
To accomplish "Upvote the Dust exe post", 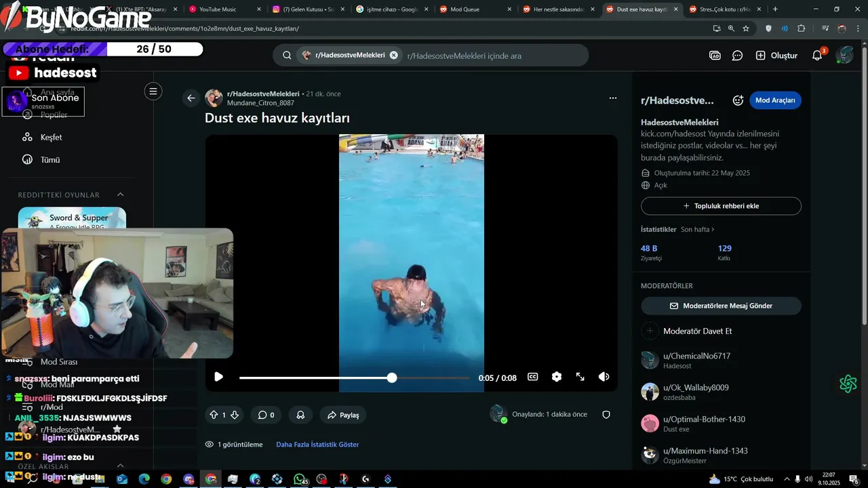I will (214, 415).
